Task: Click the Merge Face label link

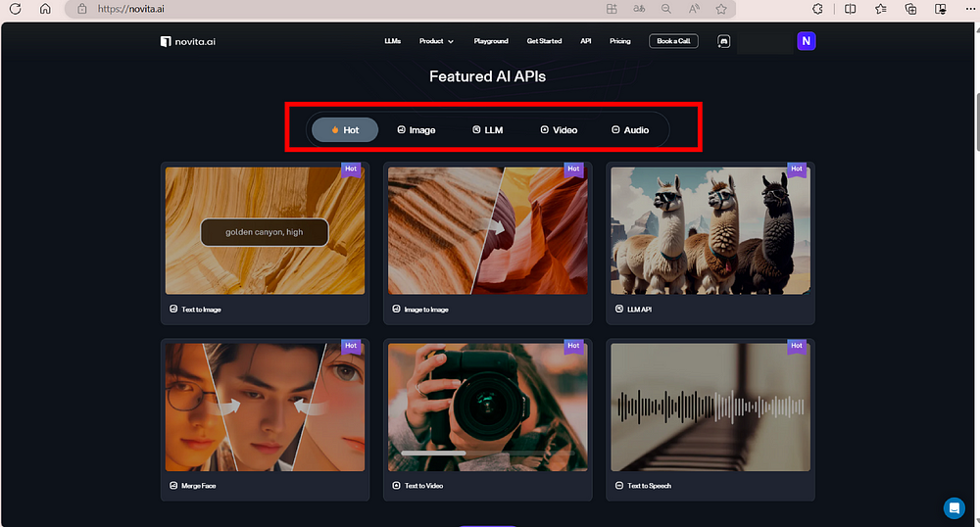Action: (199, 486)
